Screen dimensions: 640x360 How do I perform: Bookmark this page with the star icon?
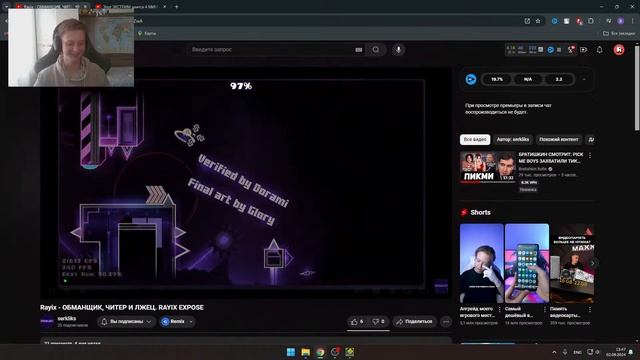tap(538, 21)
